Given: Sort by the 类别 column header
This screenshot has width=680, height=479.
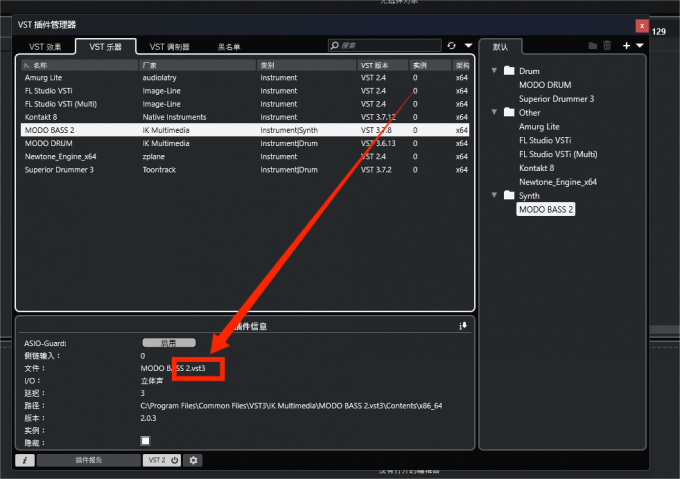Looking at the screenshot, I should 306,65.
